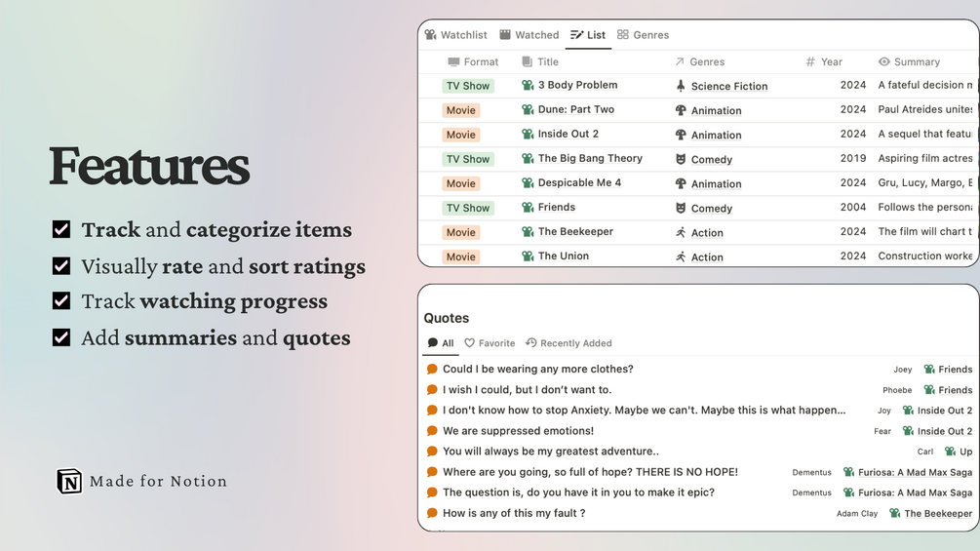Click the Science Fiction genre icon

681,86
